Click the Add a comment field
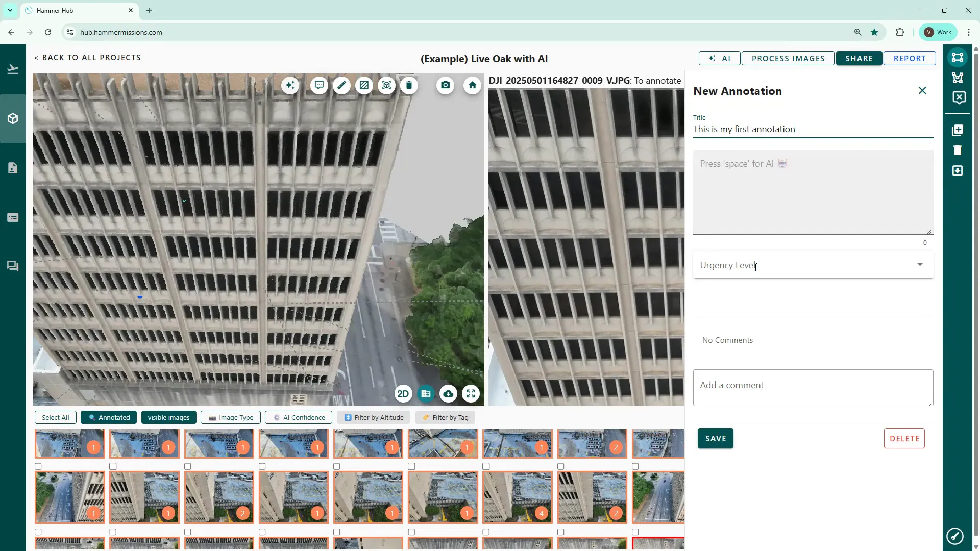Viewport: 980px width, 551px height. tap(813, 387)
